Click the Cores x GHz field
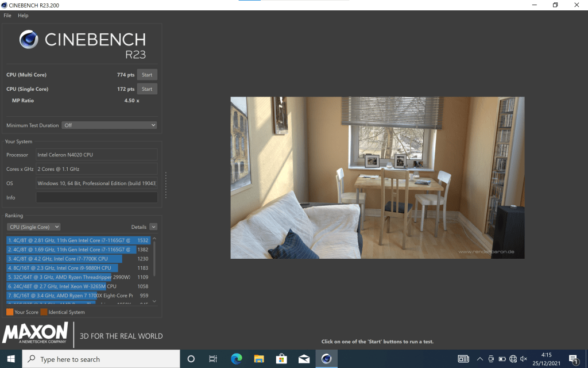This screenshot has height=368, width=588. (x=96, y=169)
